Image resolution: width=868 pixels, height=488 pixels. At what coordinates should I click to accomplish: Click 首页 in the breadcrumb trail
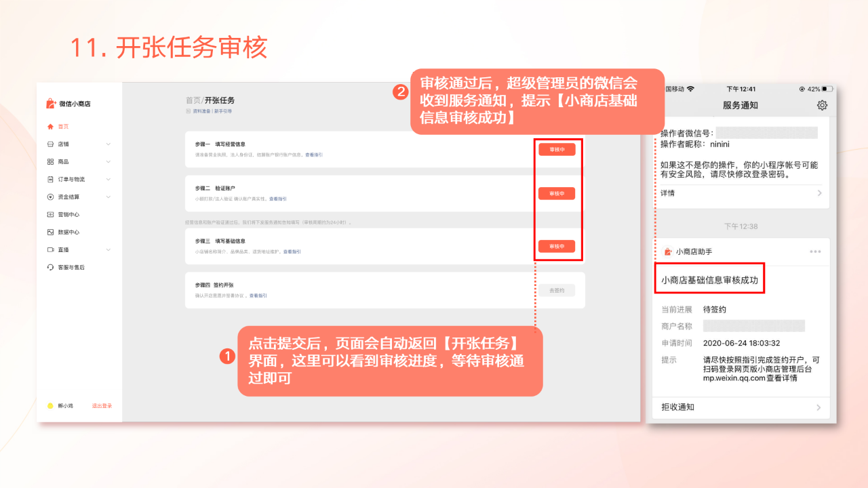pos(193,100)
